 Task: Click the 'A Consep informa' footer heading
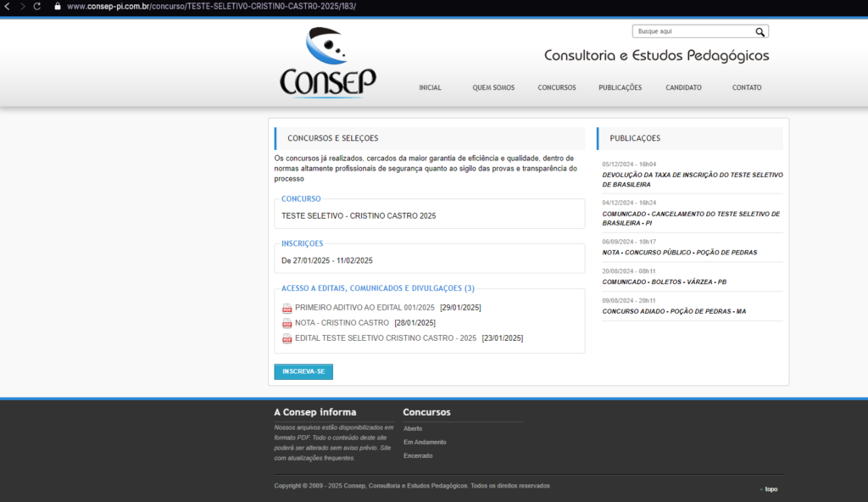click(x=315, y=412)
